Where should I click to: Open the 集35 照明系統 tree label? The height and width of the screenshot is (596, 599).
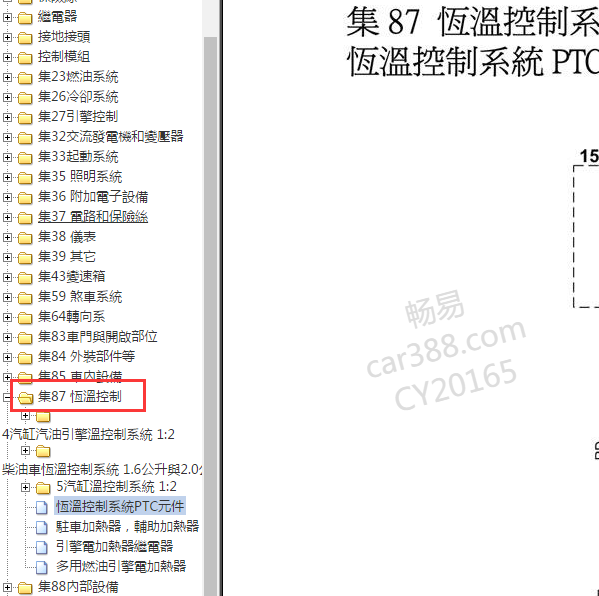click(x=80, y=177)
